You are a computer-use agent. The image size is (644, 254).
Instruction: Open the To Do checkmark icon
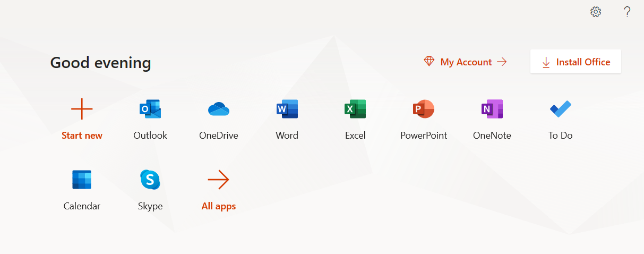(x=561, y=109)
